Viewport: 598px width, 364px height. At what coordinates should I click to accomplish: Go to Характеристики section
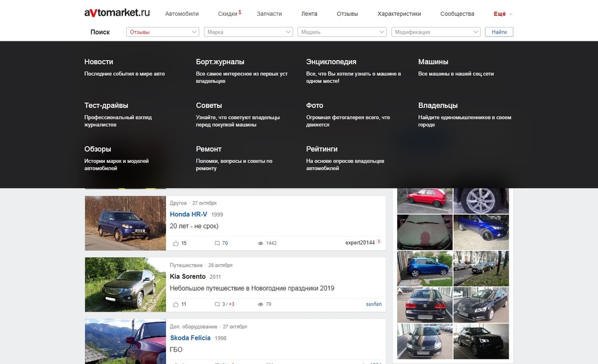tap(399, 13)
